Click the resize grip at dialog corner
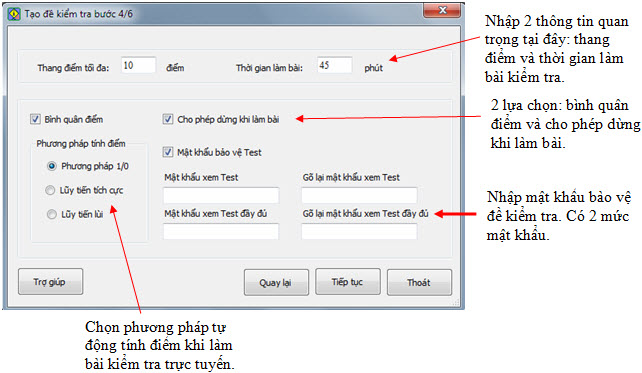The image size is (642, 373). point(456,302)
